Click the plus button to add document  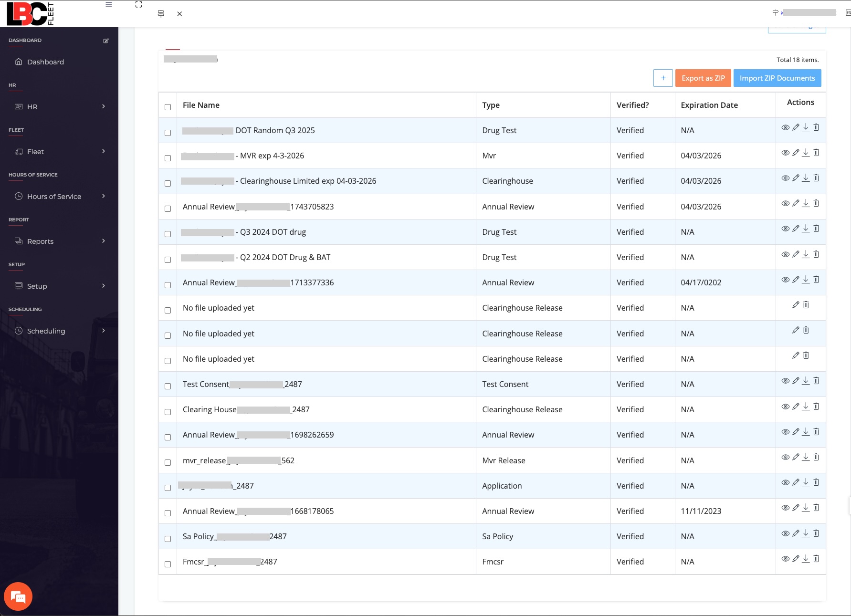point(663,78)
